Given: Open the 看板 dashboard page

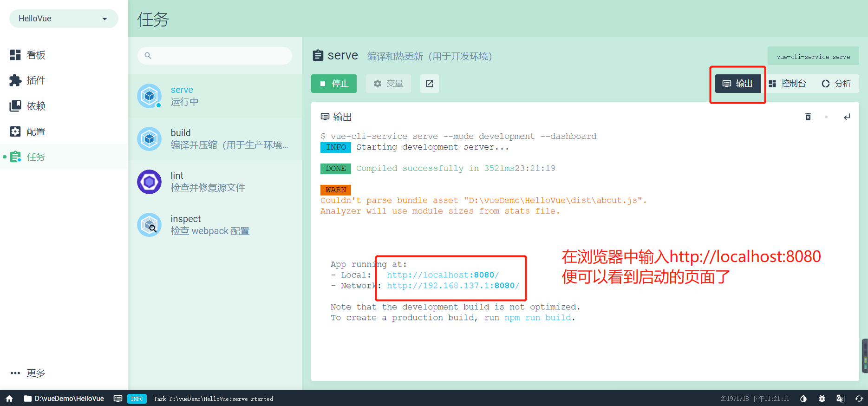Looking at the screenshot, I should click(64, 55).
